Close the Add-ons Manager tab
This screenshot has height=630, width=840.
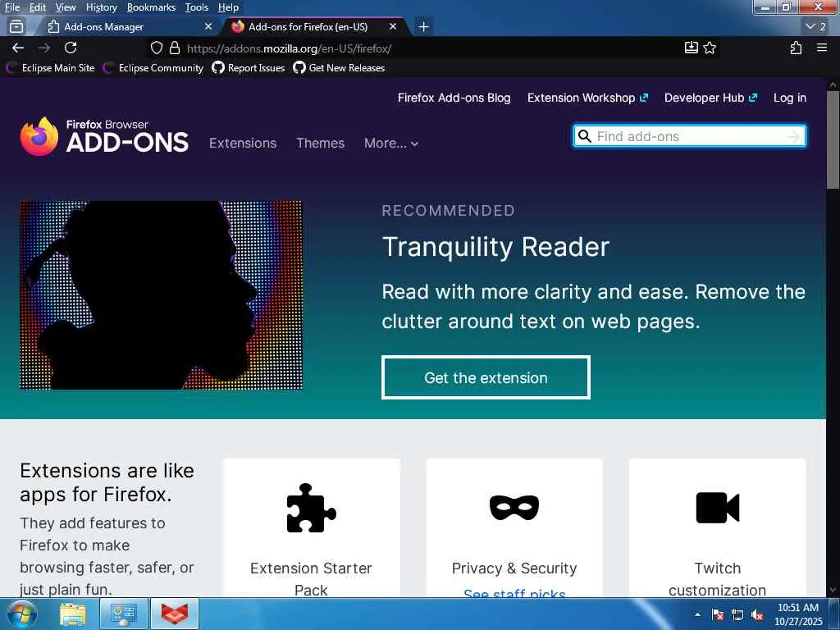pos(208,26)
